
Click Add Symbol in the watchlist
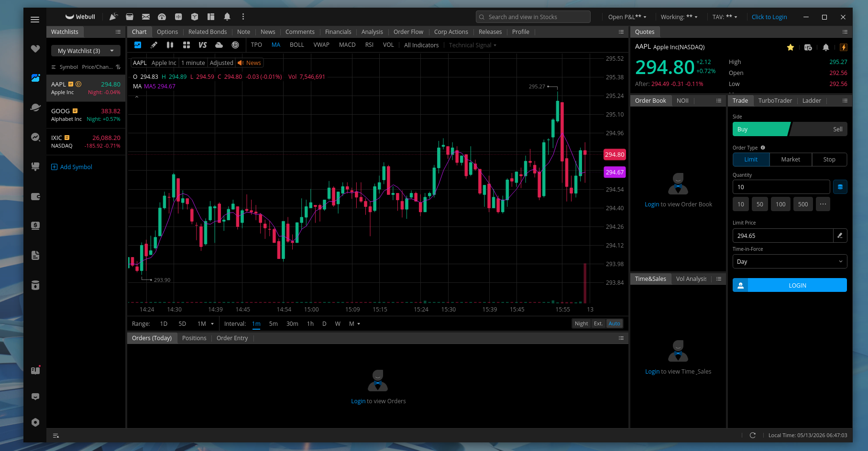click(x=72, y=167)
